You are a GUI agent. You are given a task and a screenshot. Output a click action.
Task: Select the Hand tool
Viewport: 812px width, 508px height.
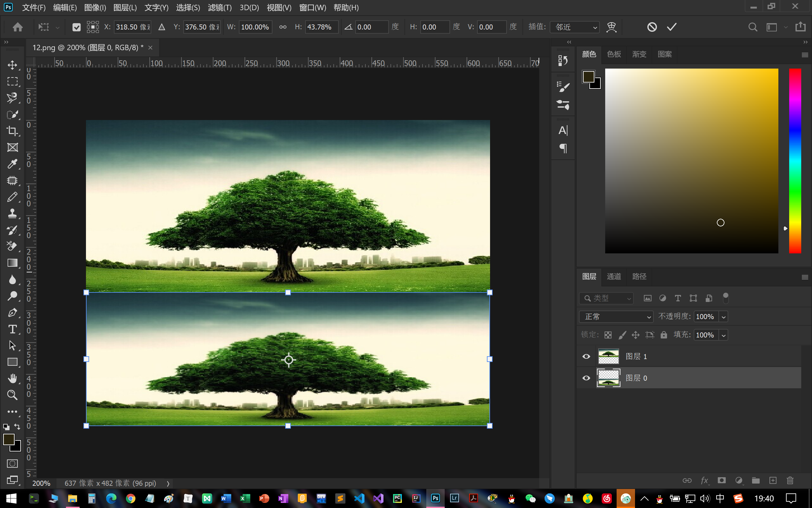[12, 378]
